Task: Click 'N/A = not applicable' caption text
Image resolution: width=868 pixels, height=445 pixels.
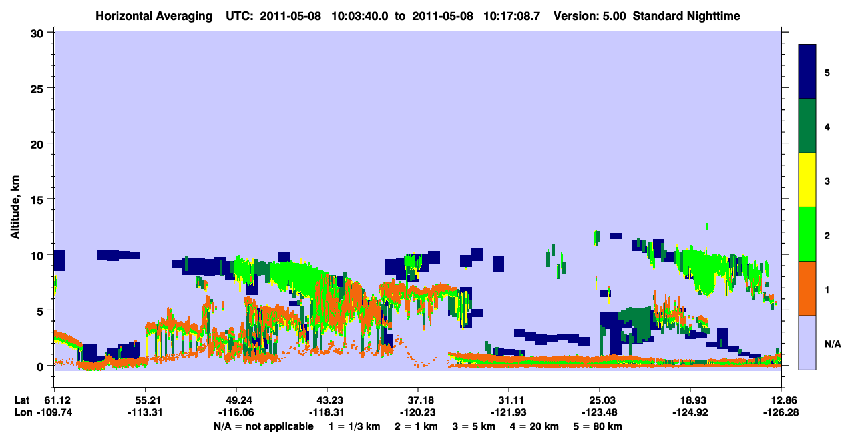Action: coord(263,426)
